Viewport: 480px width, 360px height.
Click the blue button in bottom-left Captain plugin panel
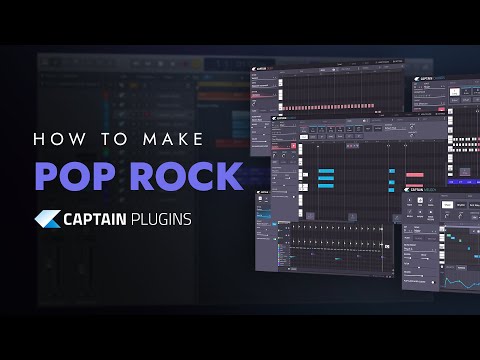click(274, 224)
